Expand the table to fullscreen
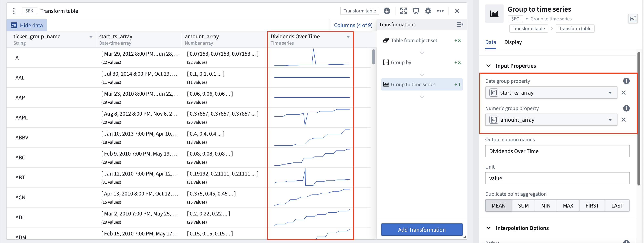 coord(403,11)
